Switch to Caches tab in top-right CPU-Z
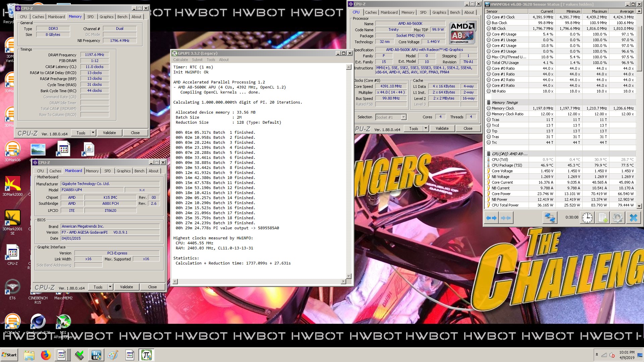 (371, 12)
